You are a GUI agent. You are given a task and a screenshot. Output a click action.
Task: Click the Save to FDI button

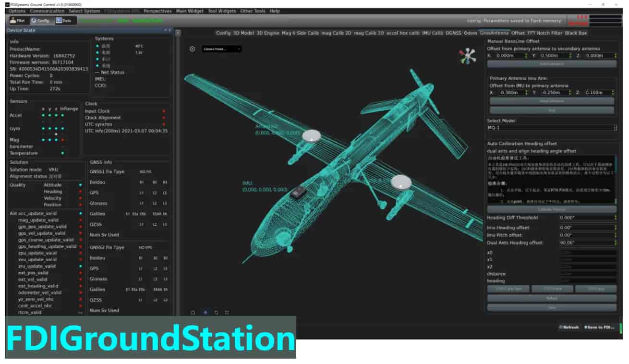[x=599, y=327]
